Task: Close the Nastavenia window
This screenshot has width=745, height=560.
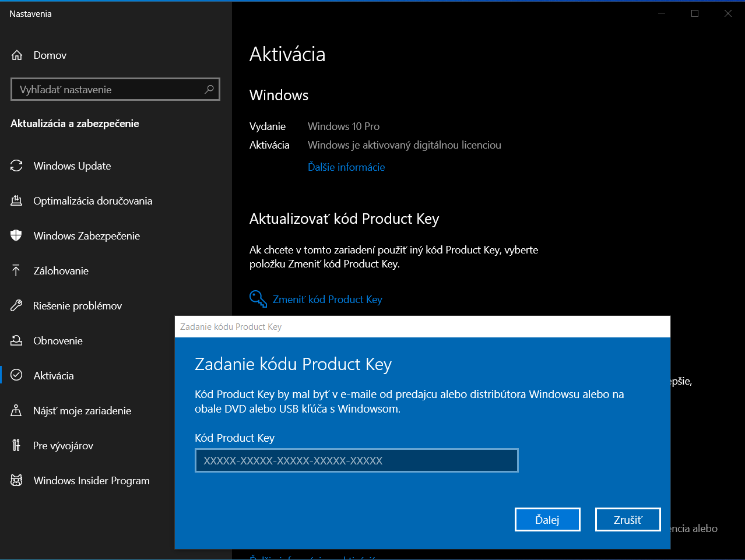Action: tap(728, 13)
